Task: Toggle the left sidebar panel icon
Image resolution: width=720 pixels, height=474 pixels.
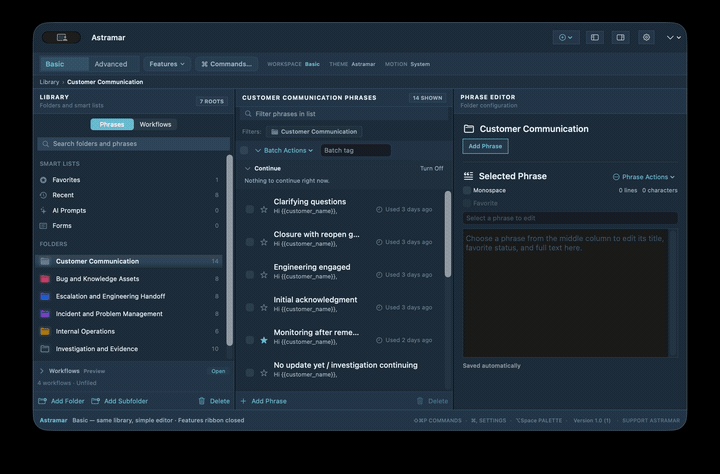Action: 595,38
